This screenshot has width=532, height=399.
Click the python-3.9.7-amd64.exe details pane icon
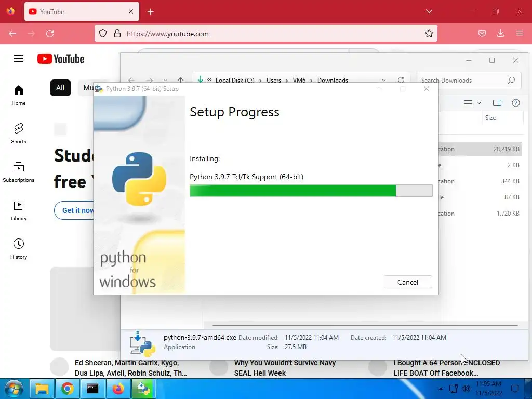tap(142, 344)
